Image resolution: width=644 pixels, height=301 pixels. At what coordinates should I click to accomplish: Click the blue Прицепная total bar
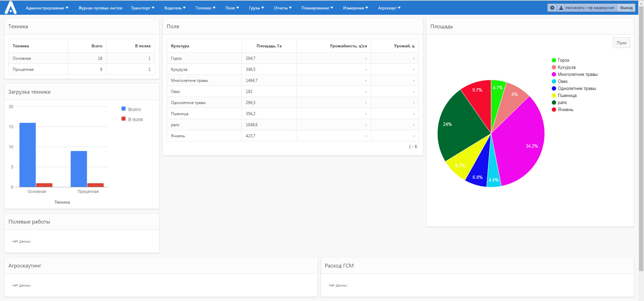tap(79, 169)
